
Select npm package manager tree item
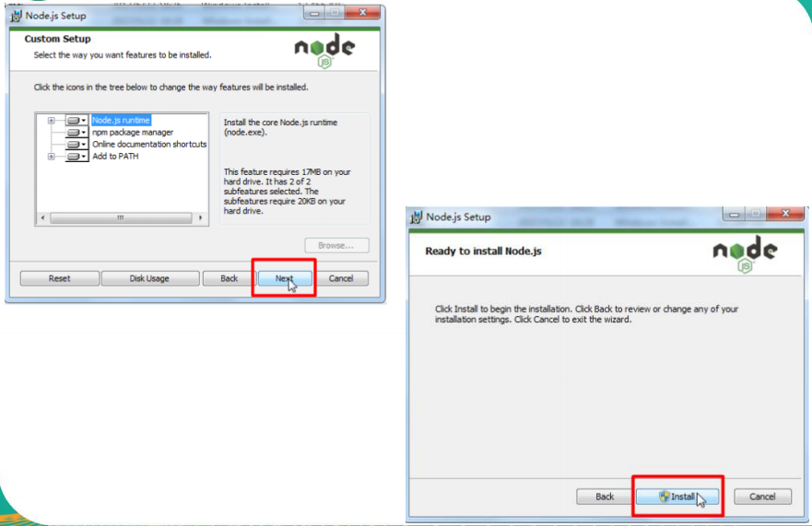tap(133, 133)
